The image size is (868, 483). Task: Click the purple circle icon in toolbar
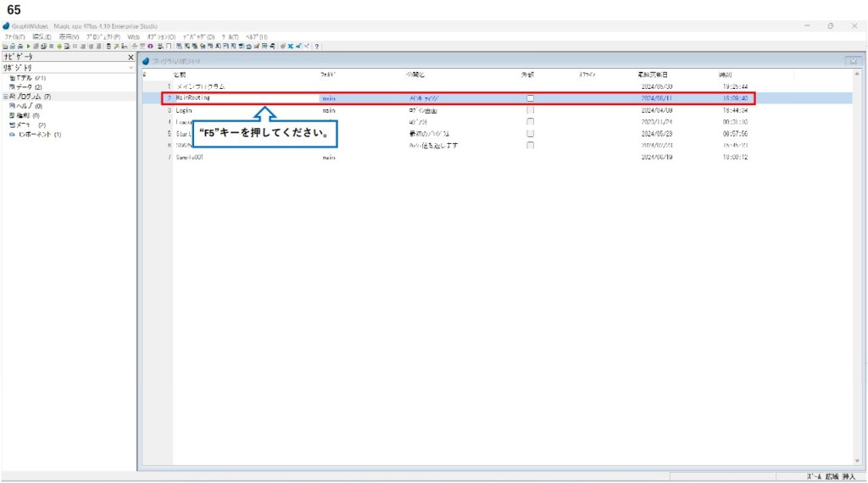149,46
